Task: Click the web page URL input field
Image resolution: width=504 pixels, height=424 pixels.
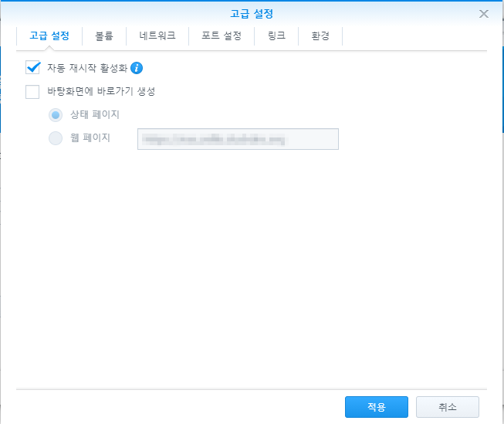Action: pos(238,139)
